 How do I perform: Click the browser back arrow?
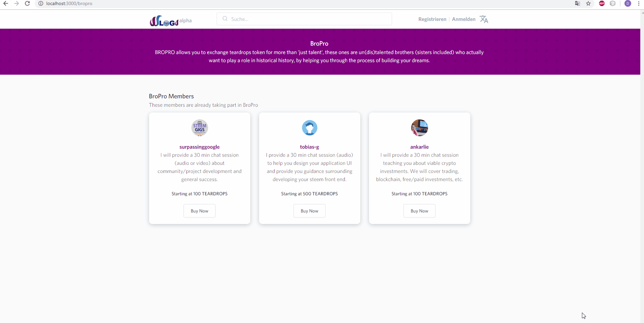point(5,3)
